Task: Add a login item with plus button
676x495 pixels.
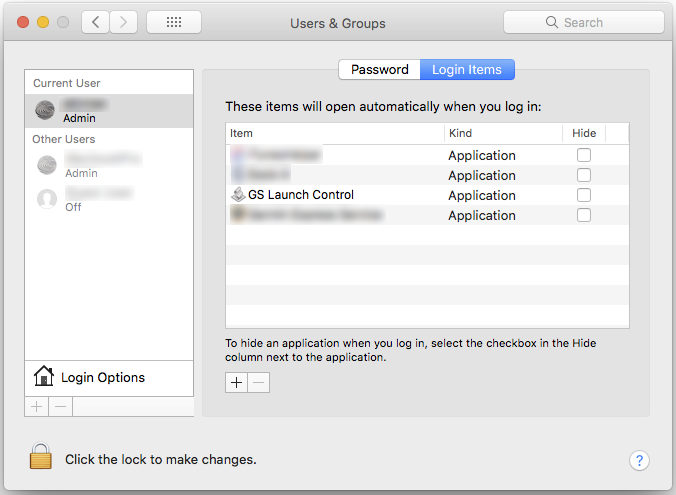Action: (x=236, y=382)
